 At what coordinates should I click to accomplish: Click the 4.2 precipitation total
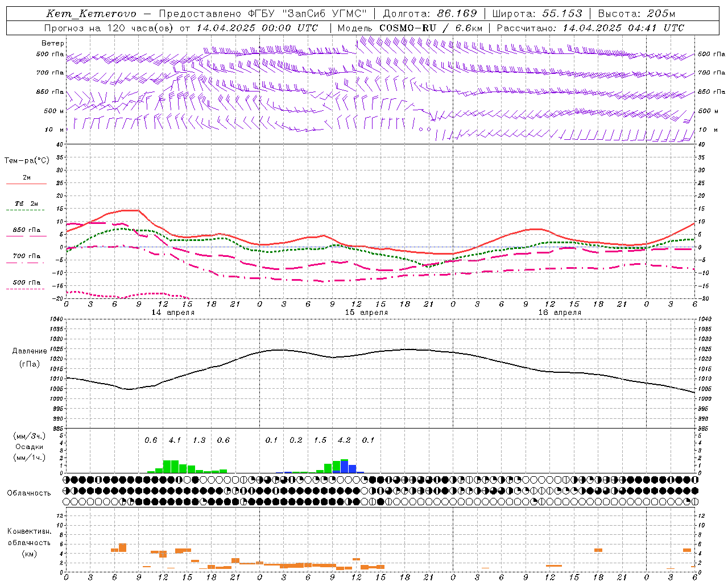344,440
